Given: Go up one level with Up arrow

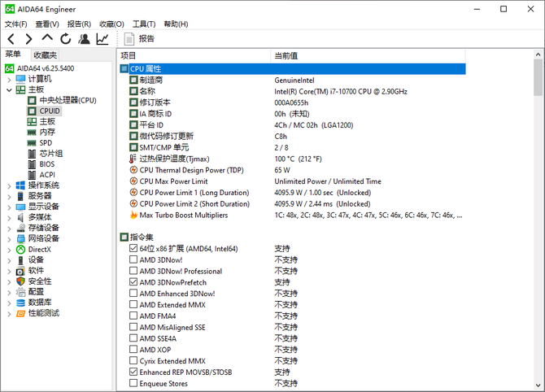Looking at the screenshot, I should tap(47, 39).
